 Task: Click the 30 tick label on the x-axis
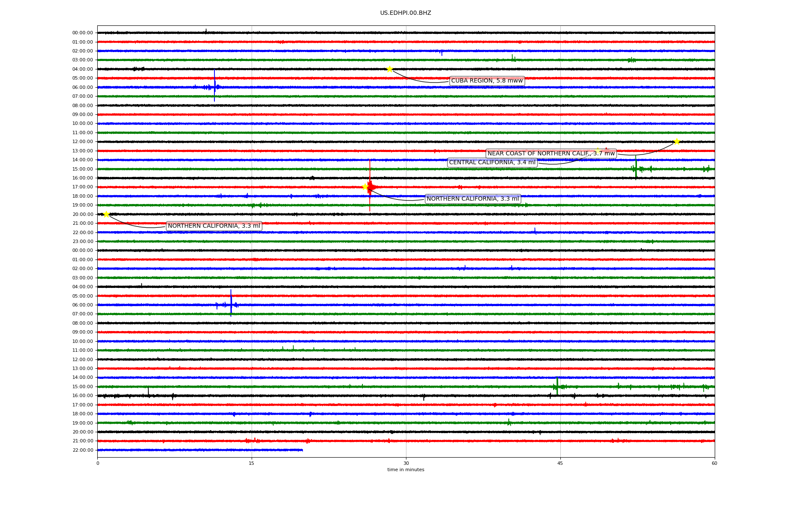pyautogui.click(x=406, y=463)
